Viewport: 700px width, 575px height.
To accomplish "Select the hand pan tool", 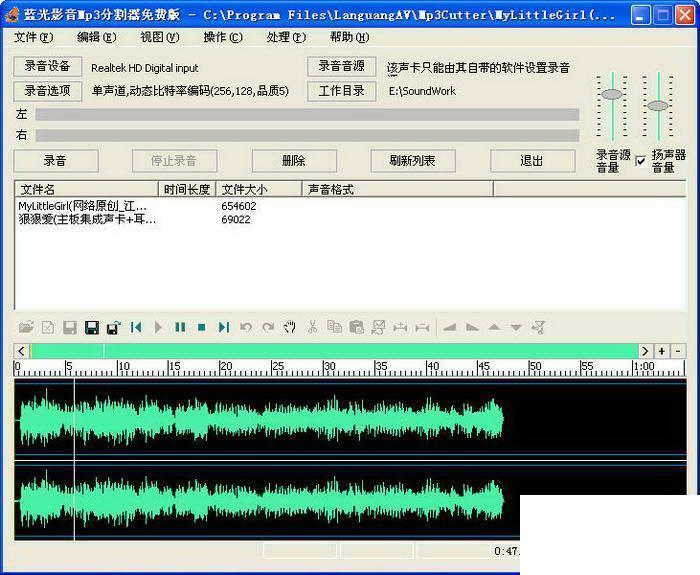I will point(290,328).
